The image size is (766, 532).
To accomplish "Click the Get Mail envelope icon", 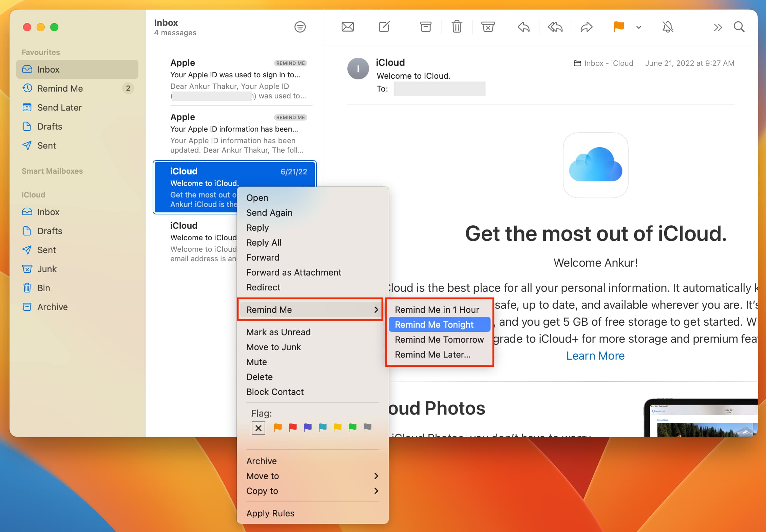I will (x=348, y=27).
